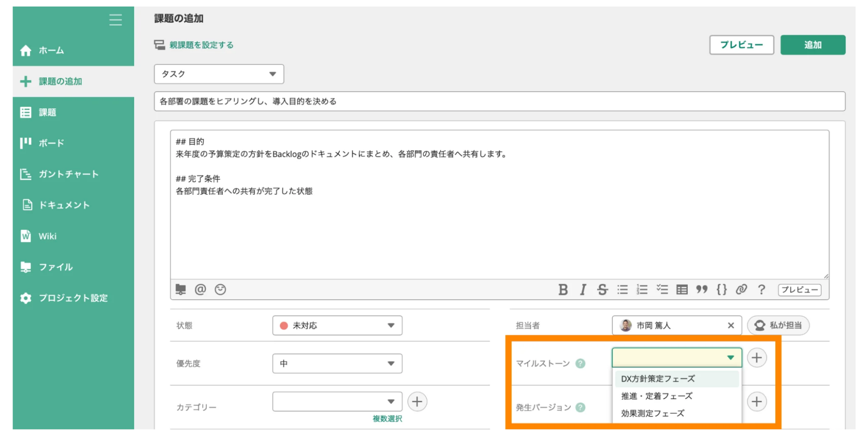
Task: Open the 状態 未対応 dropdown
Action: [x=337, y=325]
